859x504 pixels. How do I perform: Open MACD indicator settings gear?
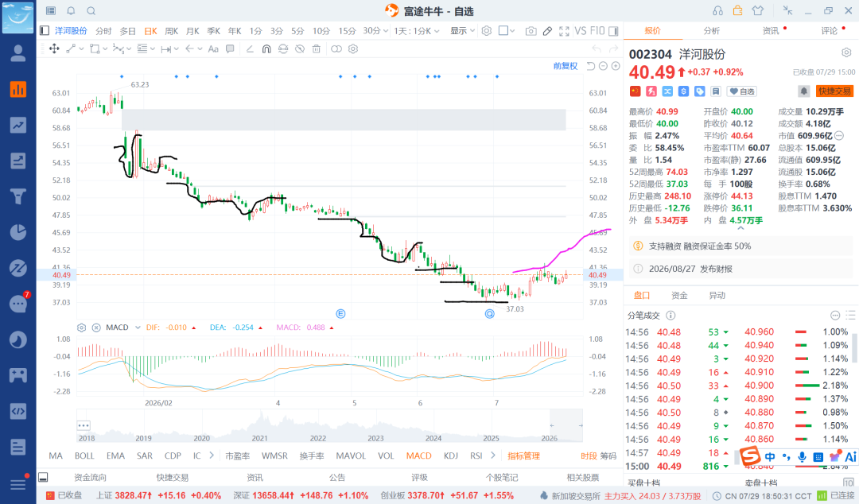pos(82,328)
